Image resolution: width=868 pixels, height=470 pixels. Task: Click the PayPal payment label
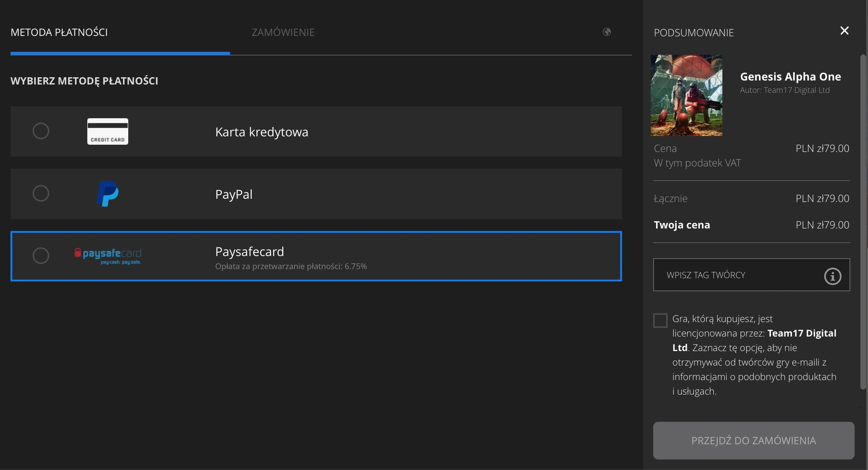[x=234, y=194]
